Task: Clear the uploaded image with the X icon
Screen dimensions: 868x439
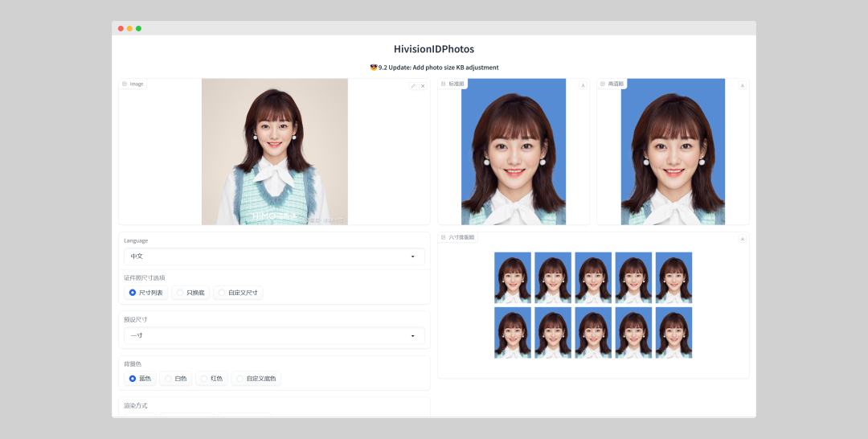Action: pos(423,86)
